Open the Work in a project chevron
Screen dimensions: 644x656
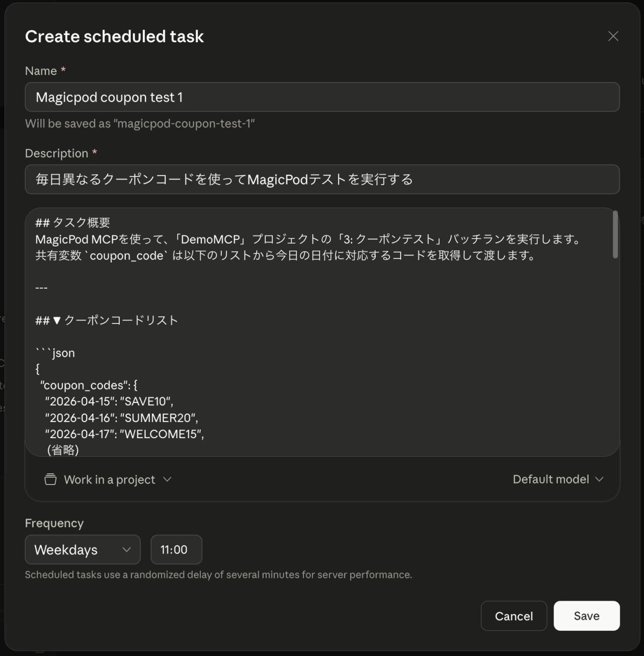pos(168,479)
